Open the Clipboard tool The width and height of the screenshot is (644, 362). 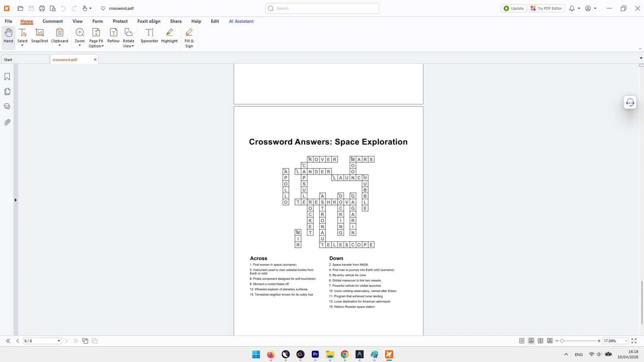[60, 36]
